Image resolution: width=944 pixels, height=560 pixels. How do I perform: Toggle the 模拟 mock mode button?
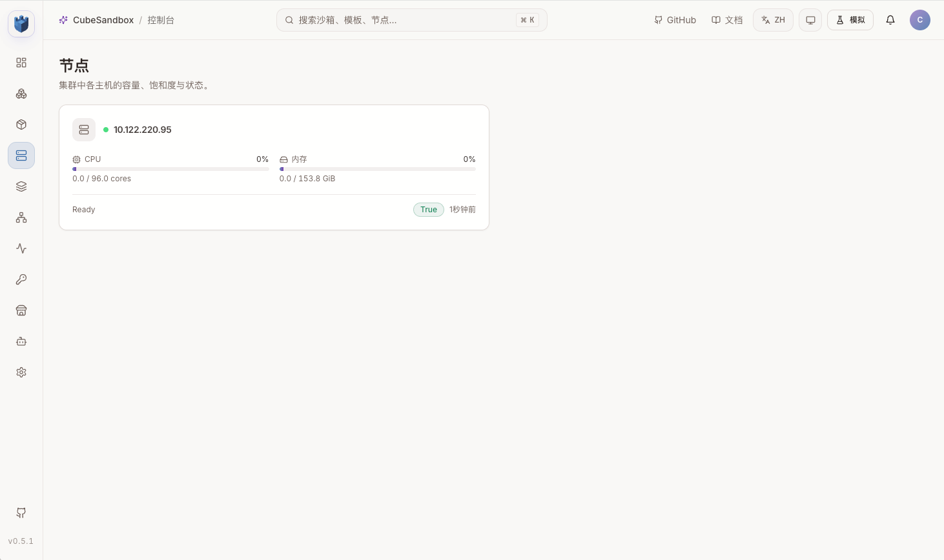coord(850,20)
